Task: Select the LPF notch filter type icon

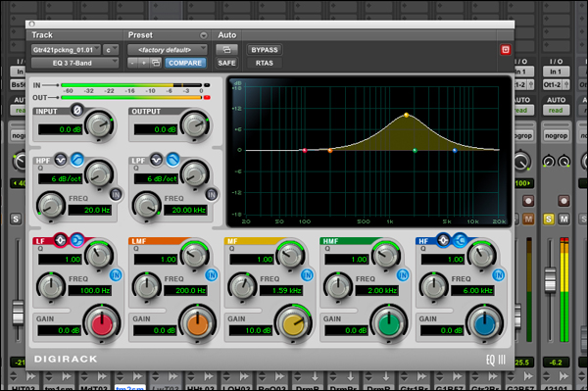Action: coord(157,160)
